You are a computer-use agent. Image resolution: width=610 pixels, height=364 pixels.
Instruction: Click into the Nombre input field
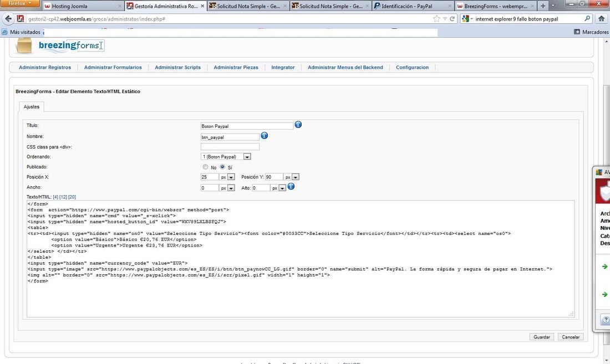point(230,137)
